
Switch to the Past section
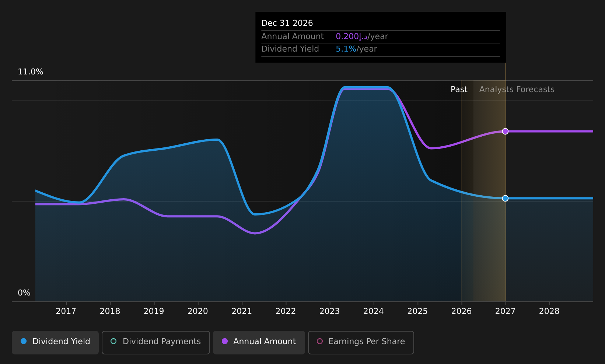pyautogui.click(x=459, y=89)
